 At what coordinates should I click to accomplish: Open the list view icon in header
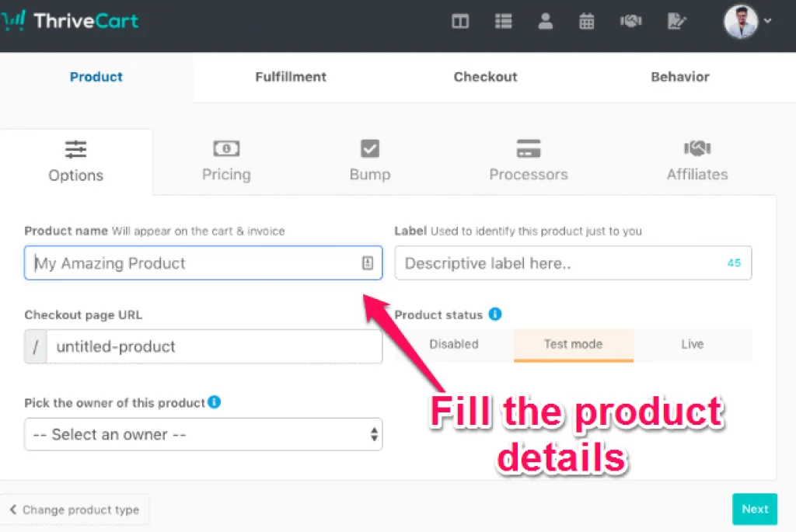[503, 22]
